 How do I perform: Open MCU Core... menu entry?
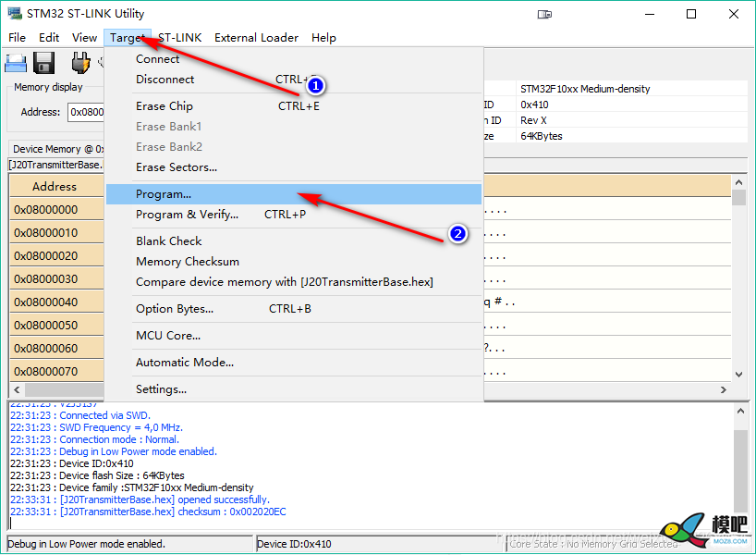point(294,336)
